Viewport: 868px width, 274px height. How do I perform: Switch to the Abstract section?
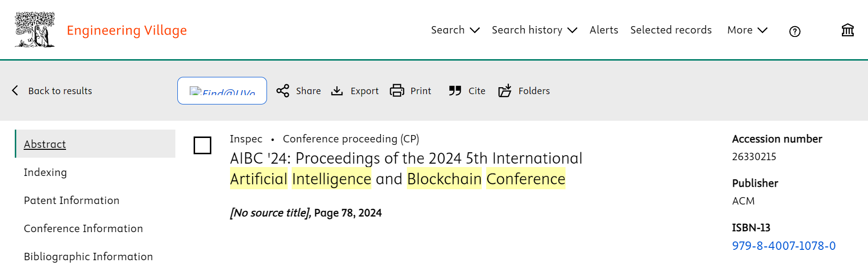click(96, 144)
